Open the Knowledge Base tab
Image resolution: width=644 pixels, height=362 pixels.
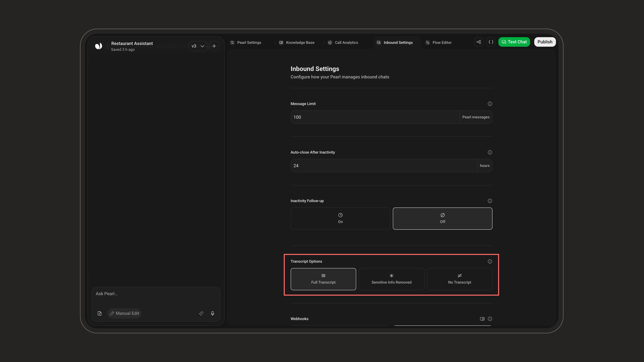(x=297, y=42)
